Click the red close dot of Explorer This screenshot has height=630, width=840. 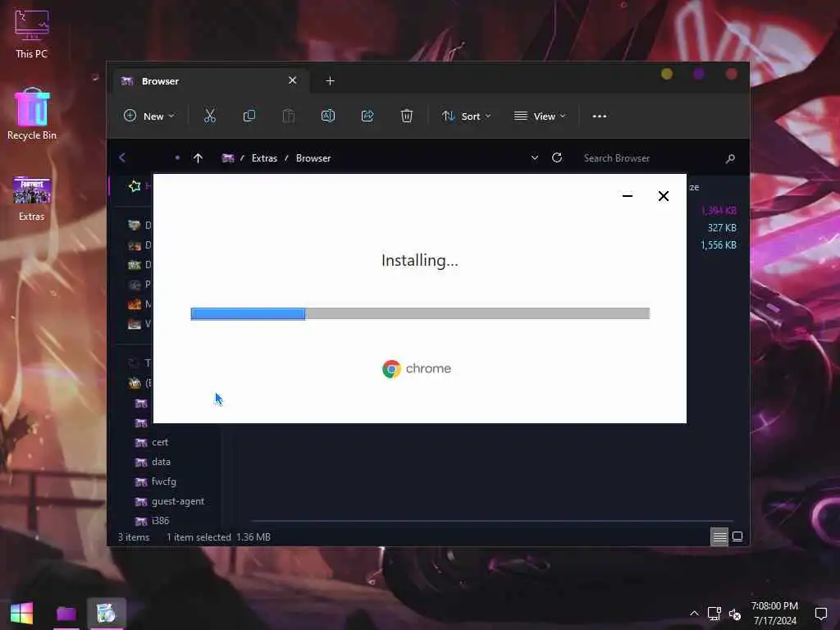[731, 74]
